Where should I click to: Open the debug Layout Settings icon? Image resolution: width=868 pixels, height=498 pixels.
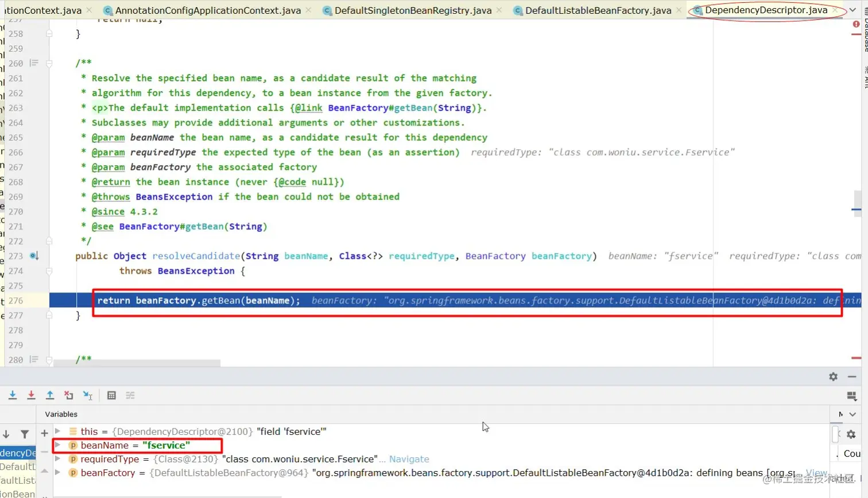[852, 395]
